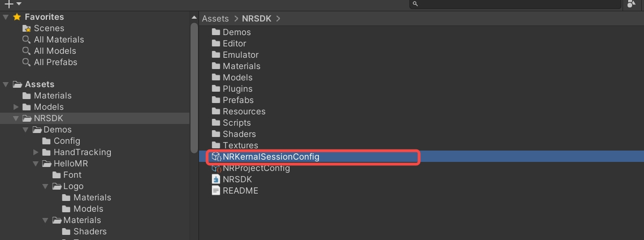644x240 pixels.
Task: Click the All Prefabs search icon
Action: point(26,62)
